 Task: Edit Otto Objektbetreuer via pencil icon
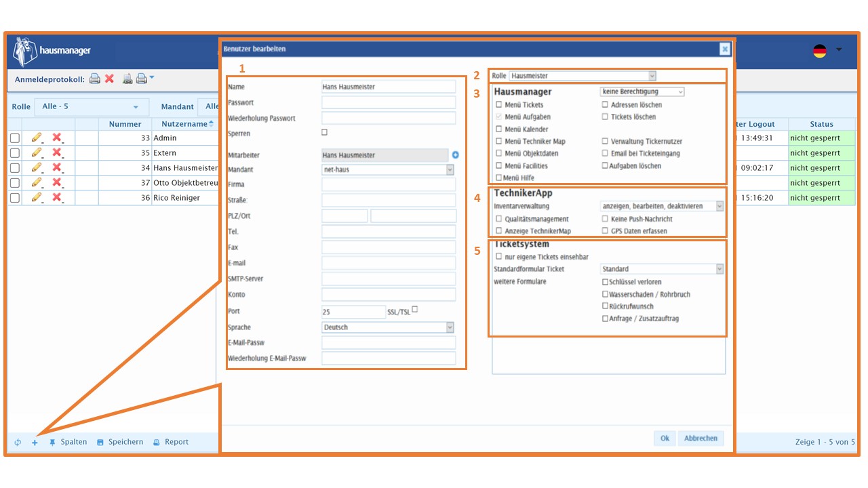point(37,182)
